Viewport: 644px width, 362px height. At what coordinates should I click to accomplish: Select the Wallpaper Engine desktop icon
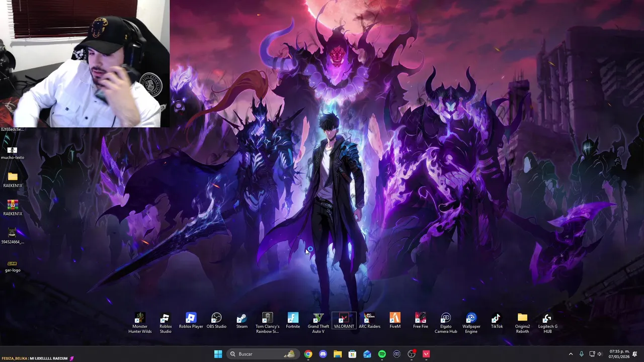click(471, 323)
